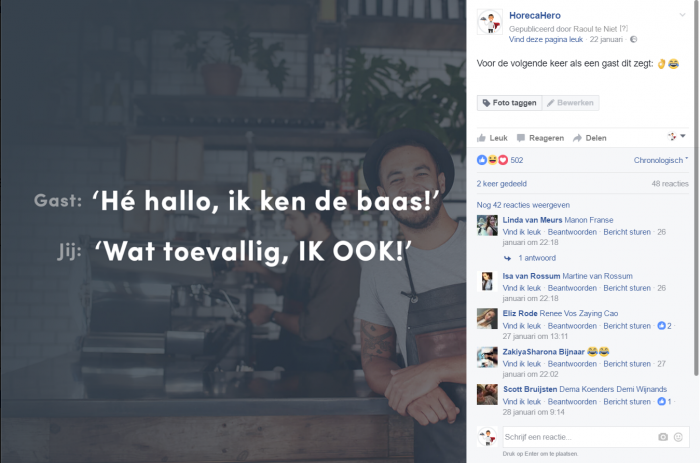Click the Reageren speech bubble icon
Viewport: 700px width, 463px height.
(521, 138)
